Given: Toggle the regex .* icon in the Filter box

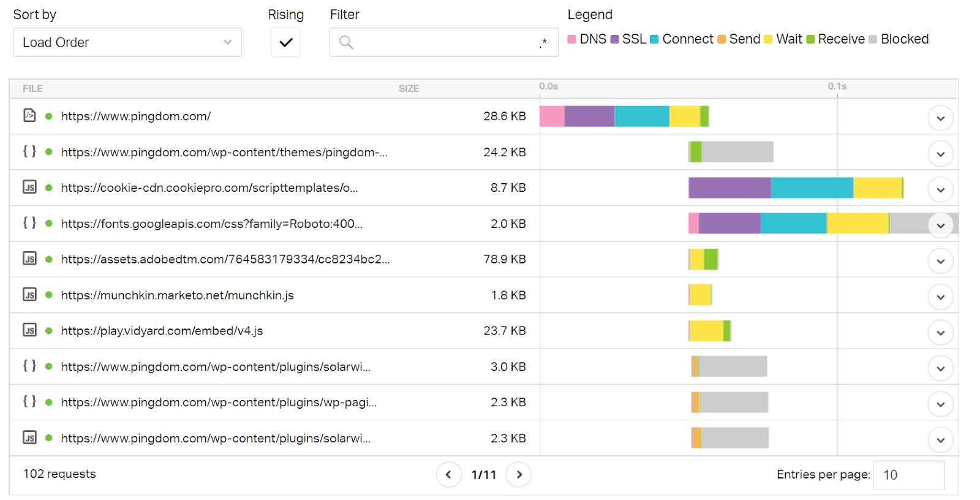Looking at the screenshot, I should point(543,42).
